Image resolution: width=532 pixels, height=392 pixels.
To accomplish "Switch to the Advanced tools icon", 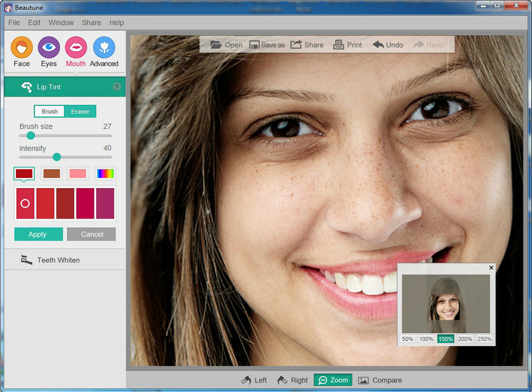I will coord(104,48).
